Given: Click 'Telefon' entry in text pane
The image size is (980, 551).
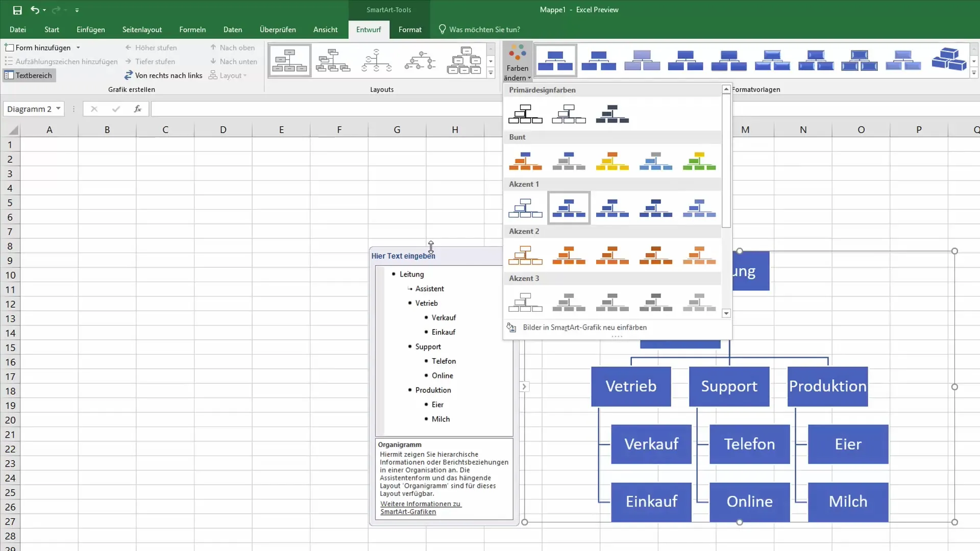Looking at the screenshot, I should point(444,361).
